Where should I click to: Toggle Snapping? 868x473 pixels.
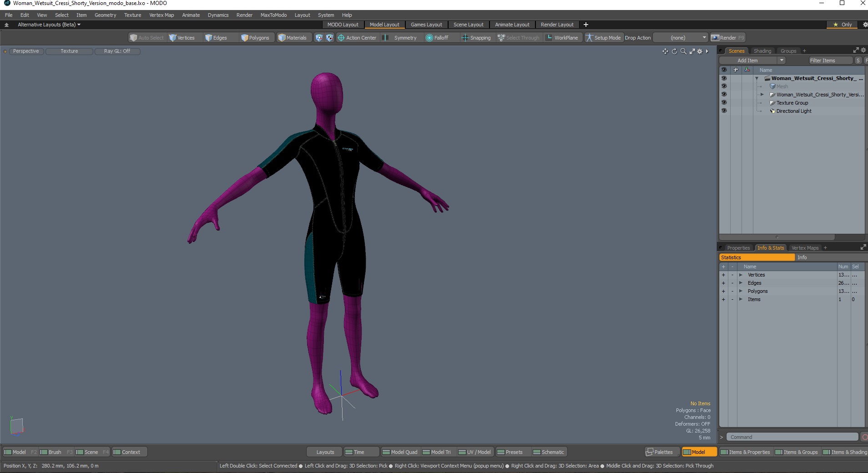point(476,38)
